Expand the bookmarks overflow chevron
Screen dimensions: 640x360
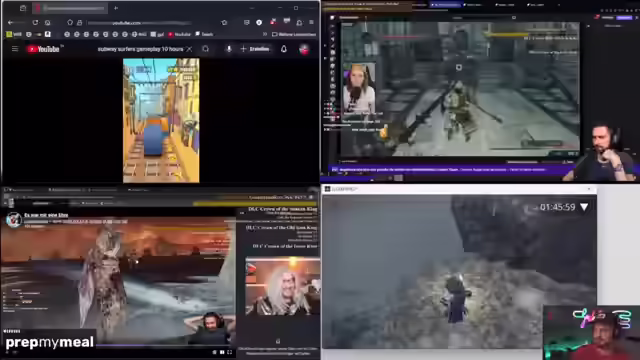pos(265,34)
